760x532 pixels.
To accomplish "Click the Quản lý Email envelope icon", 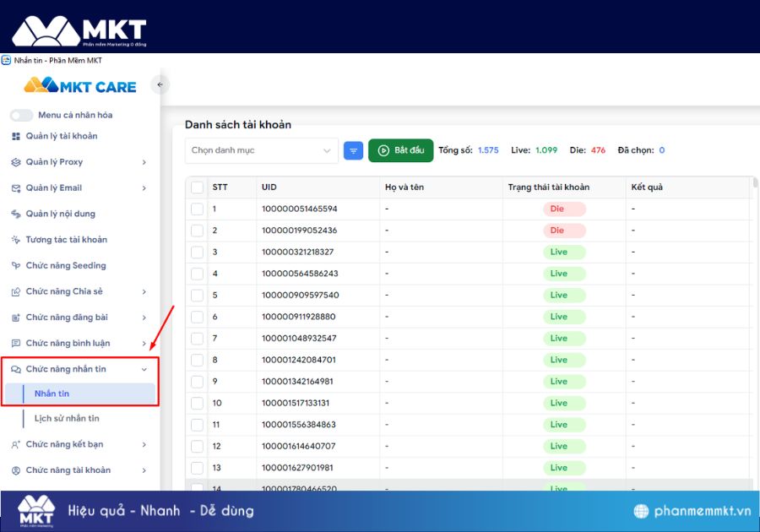I will click(16, 188).
